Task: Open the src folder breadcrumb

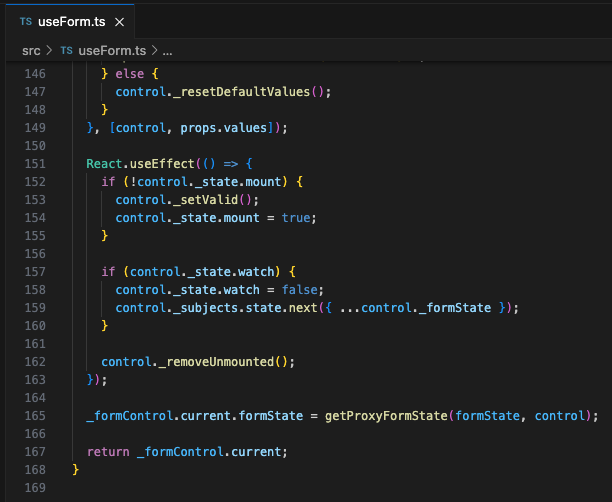Action: tap(32, 50)
